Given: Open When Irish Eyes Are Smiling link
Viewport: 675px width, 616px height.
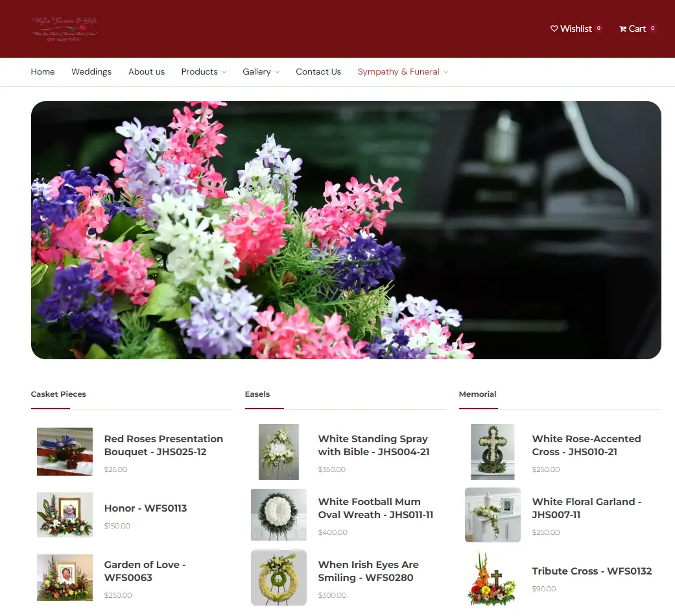Looking at the screenshot, I should coord(368,571).
